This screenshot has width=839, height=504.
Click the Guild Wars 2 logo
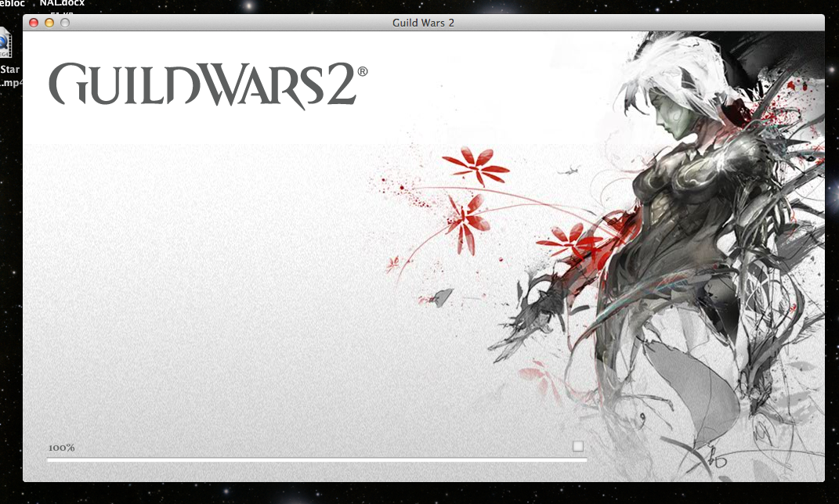208,85
